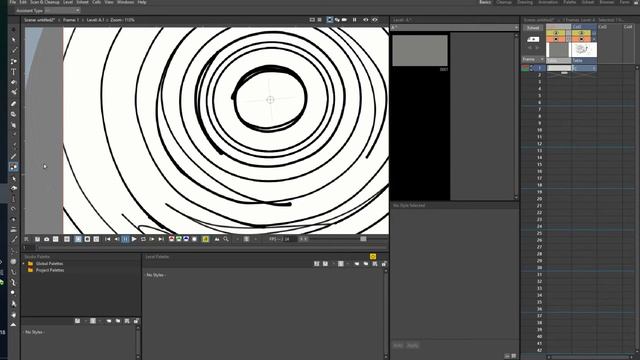Click the magnifier zoom icon in the viewer bar
This screenshot has height=360, width=640.
226,239
